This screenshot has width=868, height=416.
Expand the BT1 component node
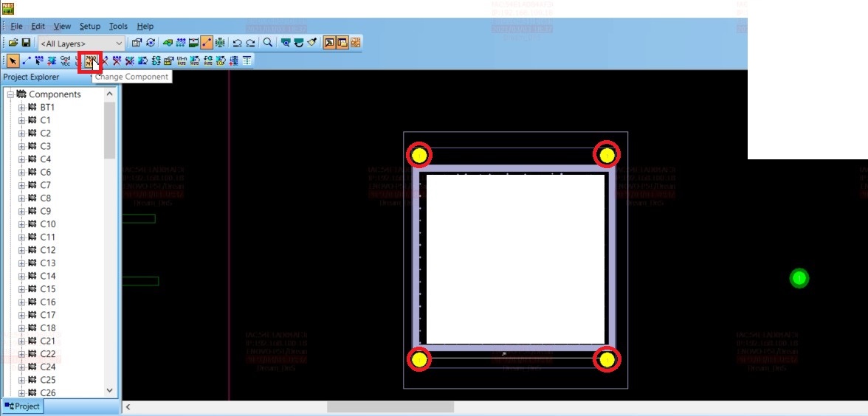click(x=21, y=108)
